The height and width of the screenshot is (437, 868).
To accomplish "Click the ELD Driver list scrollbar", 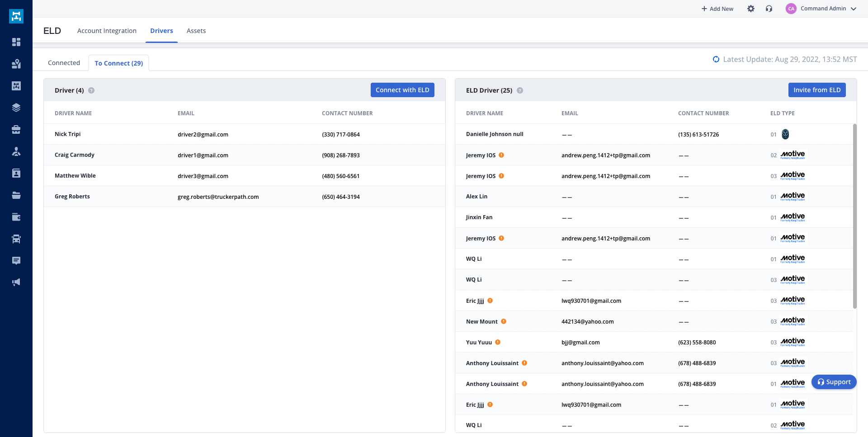I will click(854, 216).
